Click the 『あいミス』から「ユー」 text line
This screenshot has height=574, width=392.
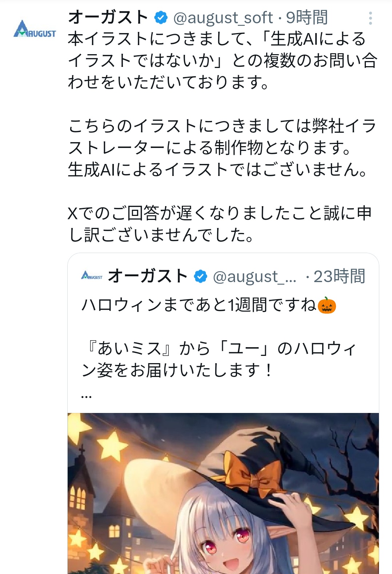[219, 349]
